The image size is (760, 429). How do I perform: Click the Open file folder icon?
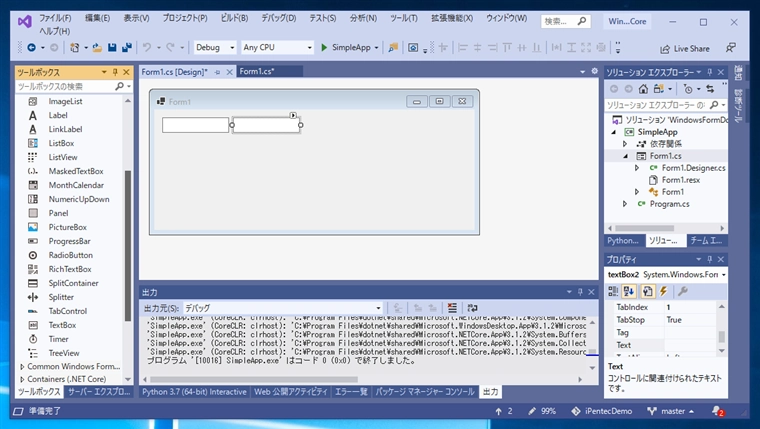(97, 48)
